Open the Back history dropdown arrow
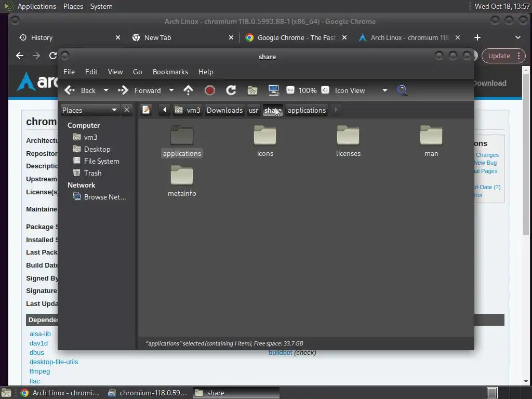The height and width of the screenshot is (399, 532). click(x=106, y=90)
